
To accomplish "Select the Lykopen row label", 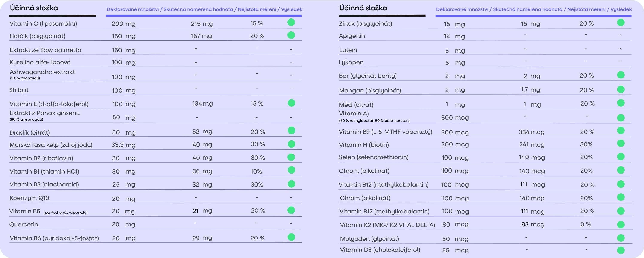I will click(351, 62).
